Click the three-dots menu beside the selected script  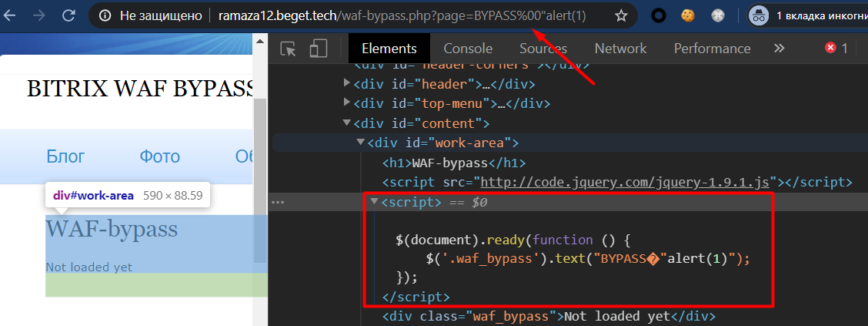click(278, 203)
